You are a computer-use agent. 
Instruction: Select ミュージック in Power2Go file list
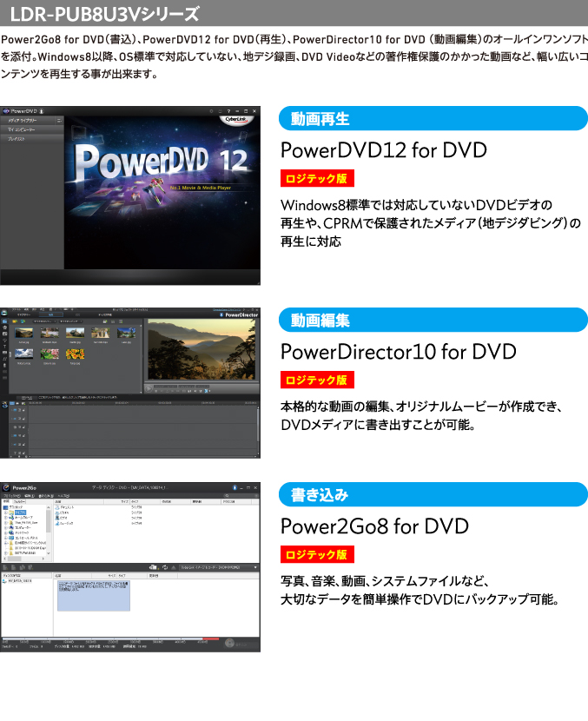(65, 523)
